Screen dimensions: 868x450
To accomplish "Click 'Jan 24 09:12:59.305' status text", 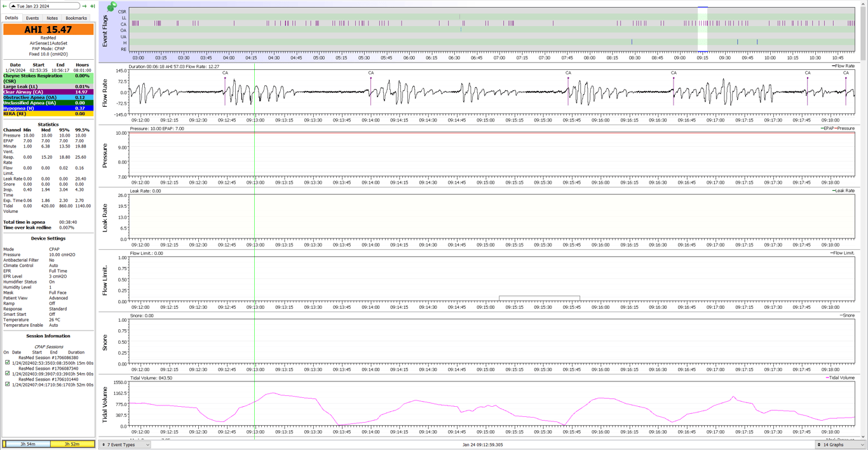I will pos(483,445).
